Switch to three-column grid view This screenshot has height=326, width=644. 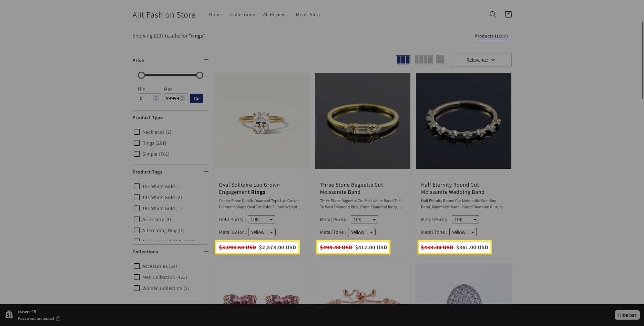[x=403, y=60]
